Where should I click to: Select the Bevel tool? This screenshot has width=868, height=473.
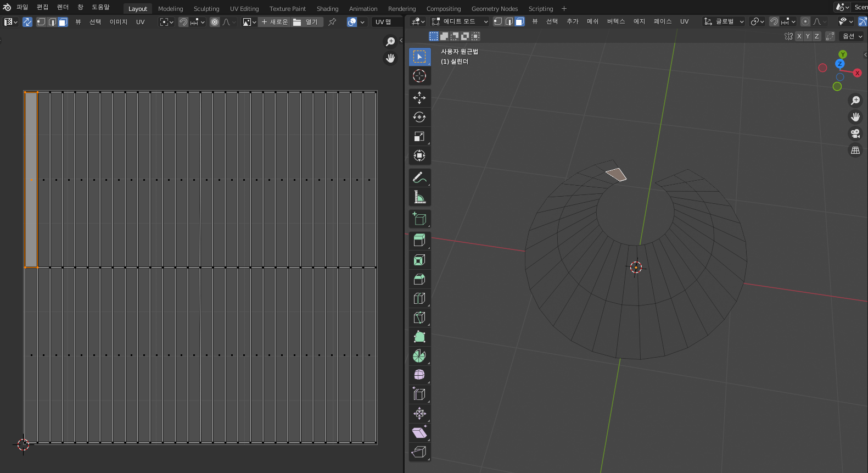pos(419,279)
